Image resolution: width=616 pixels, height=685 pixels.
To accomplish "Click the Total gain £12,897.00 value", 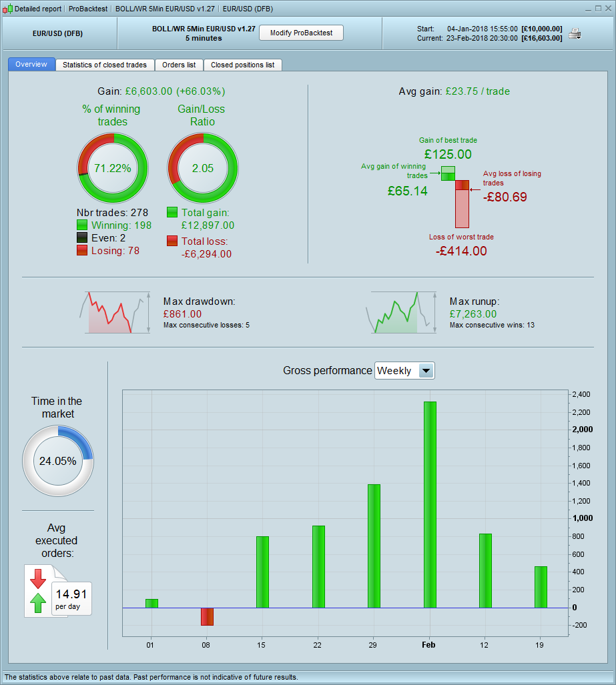I will tap(208, 225).
